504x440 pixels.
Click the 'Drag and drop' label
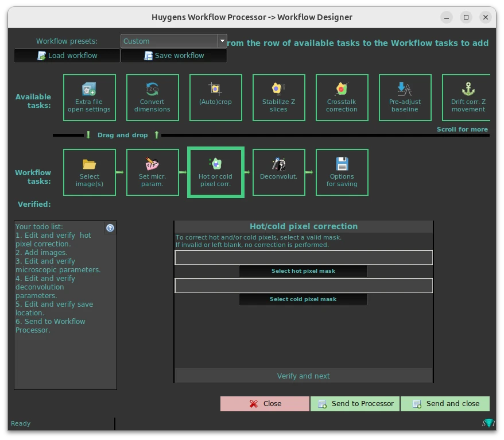tap(123, 135)
